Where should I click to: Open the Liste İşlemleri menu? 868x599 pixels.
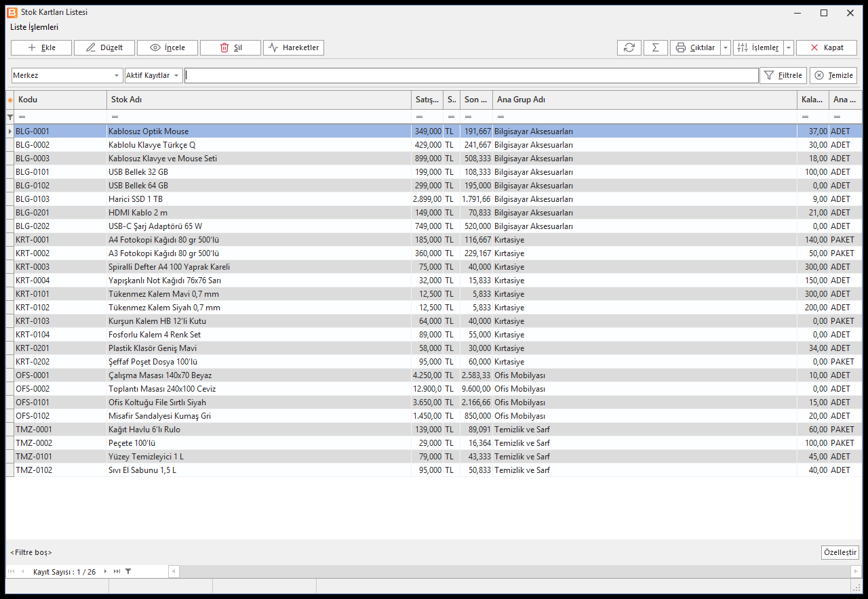coord(34,27)
